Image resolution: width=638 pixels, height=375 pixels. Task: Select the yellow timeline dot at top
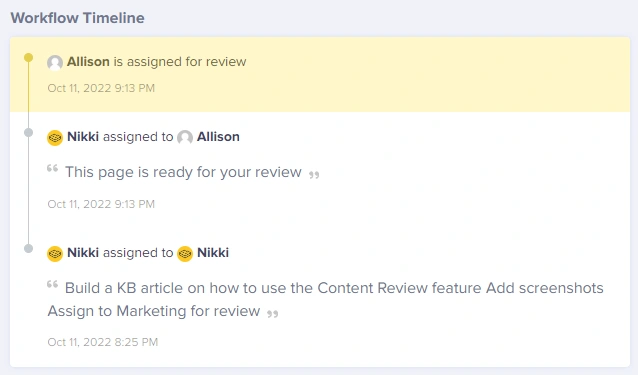pos(28,57)
